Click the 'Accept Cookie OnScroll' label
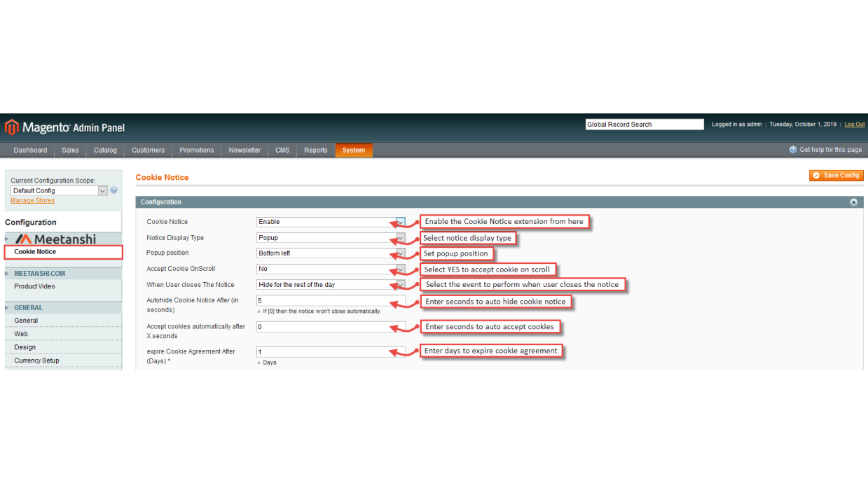 point(181,269)
